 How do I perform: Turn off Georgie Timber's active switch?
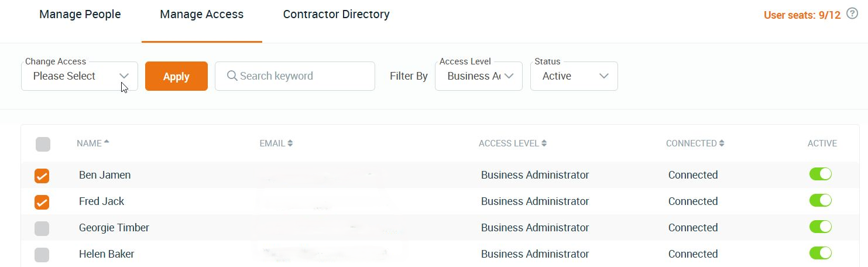click(820, 227)
